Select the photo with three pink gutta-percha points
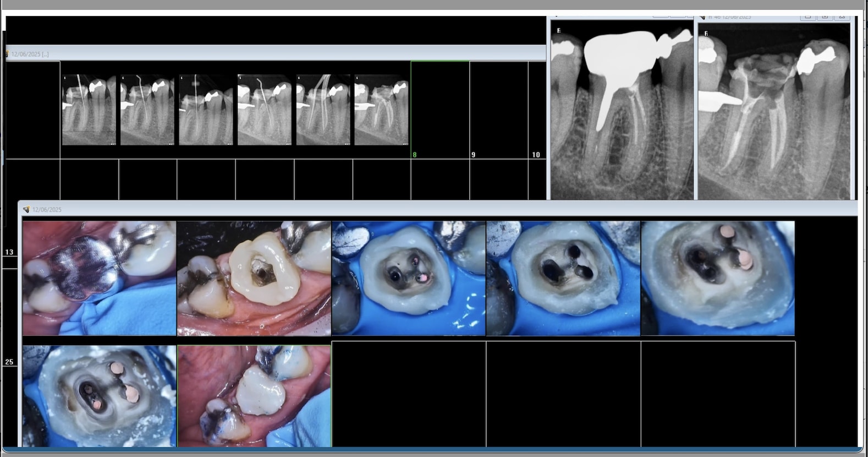The height and width of the screenshot is (457, 868). pos(100,396)
